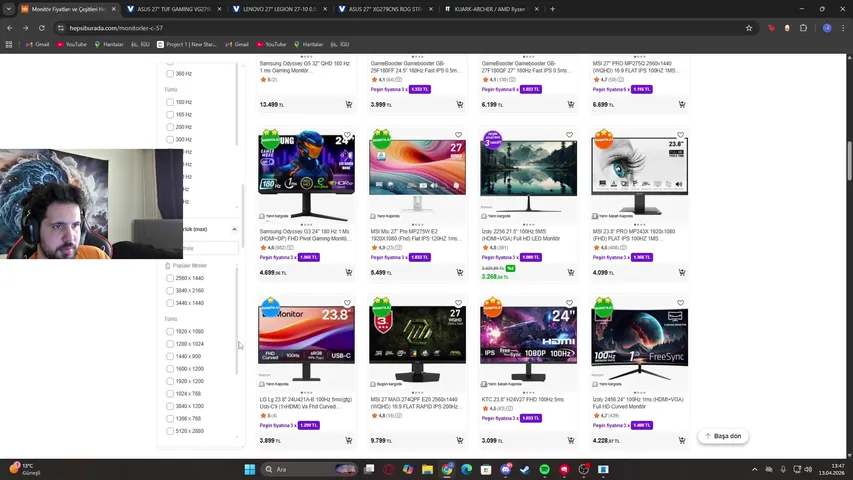Open the Project 1 New Star bookmark
The height and width of the screenshot is (480, 853).
coord(187,44)
